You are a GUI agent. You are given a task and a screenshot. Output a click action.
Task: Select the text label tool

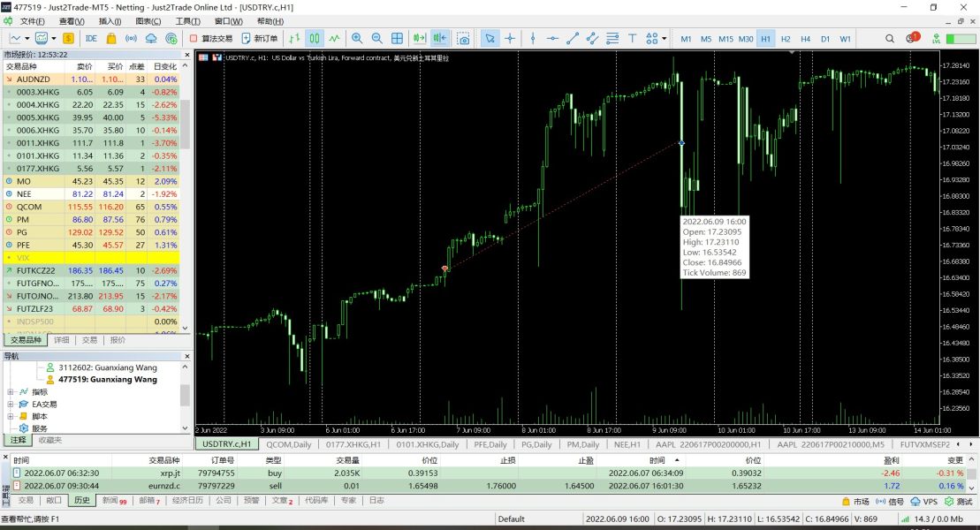point(633,39)
